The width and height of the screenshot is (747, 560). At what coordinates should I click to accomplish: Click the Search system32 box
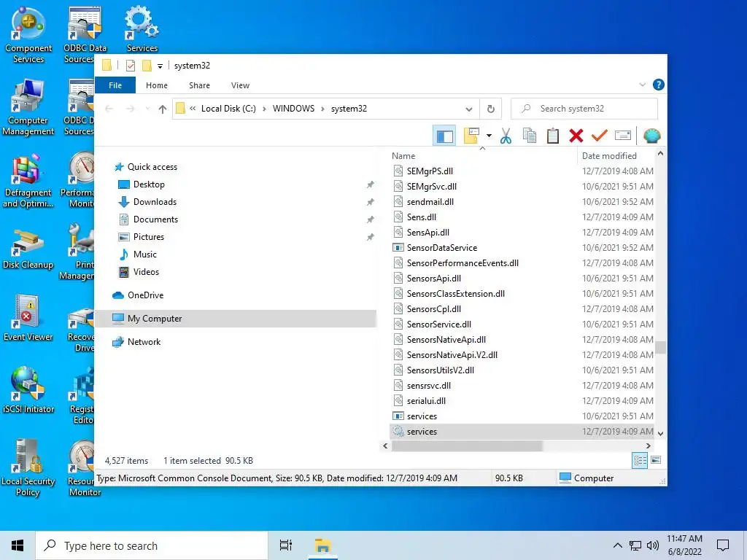pyautogui.click(x=584, y=109)
